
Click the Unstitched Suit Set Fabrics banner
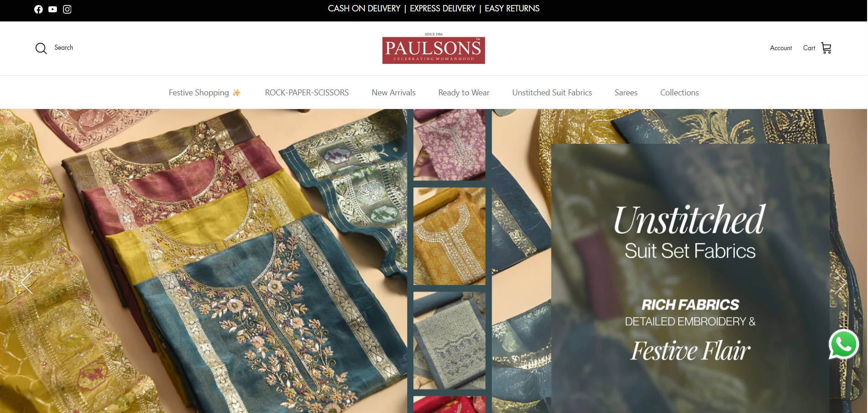click(x=434, y=261)
